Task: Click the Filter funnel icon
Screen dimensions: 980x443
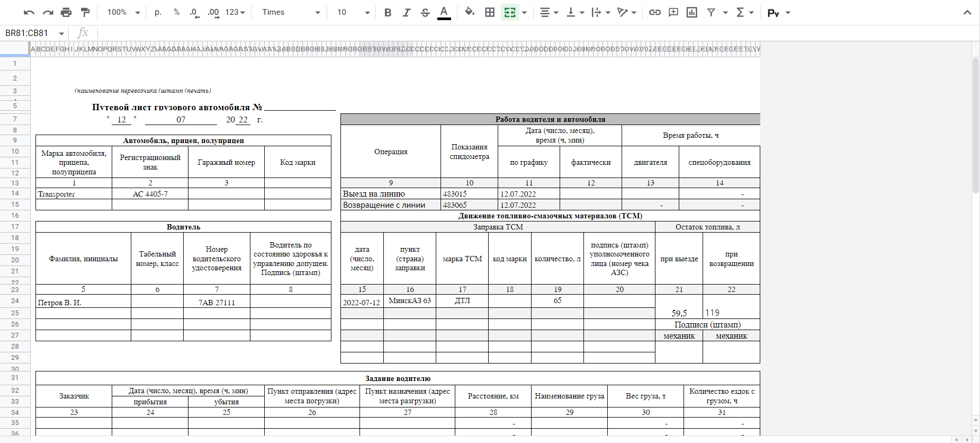Action: [711, 12]
